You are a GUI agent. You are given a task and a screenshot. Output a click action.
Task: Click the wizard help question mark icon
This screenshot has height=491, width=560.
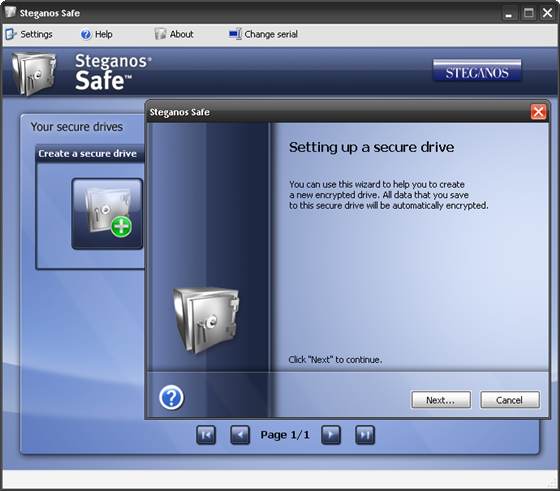pyautogui.click(x=171, y=397)
